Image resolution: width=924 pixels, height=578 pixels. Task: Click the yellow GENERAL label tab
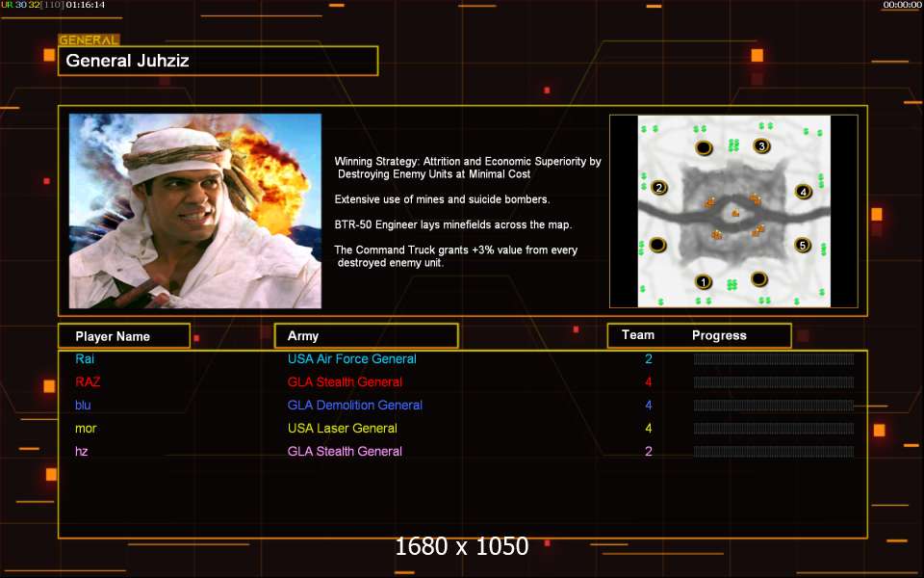(89, 40)
